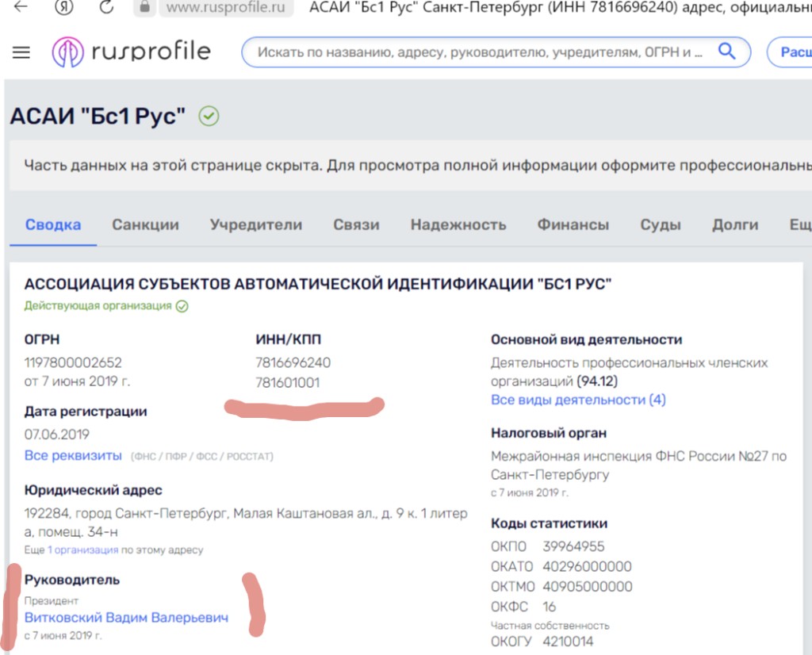Viewport: 812px width, 655px height.
Task: Open the partially visible "Расш" button
Action: click(x=790, y=52)
